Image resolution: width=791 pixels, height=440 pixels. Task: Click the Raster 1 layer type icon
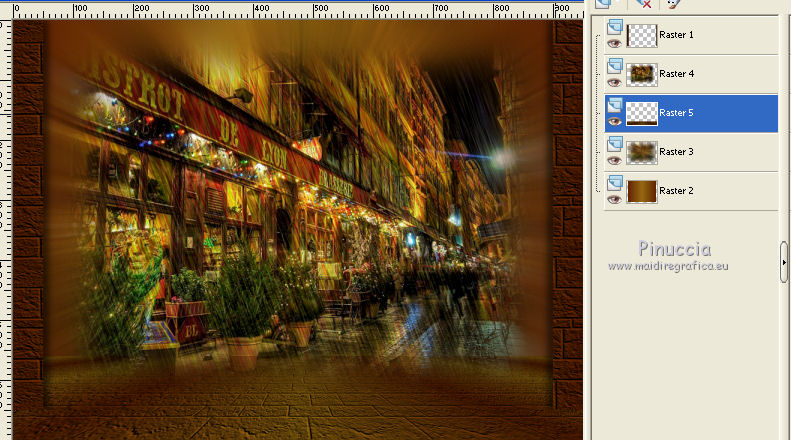614,27
